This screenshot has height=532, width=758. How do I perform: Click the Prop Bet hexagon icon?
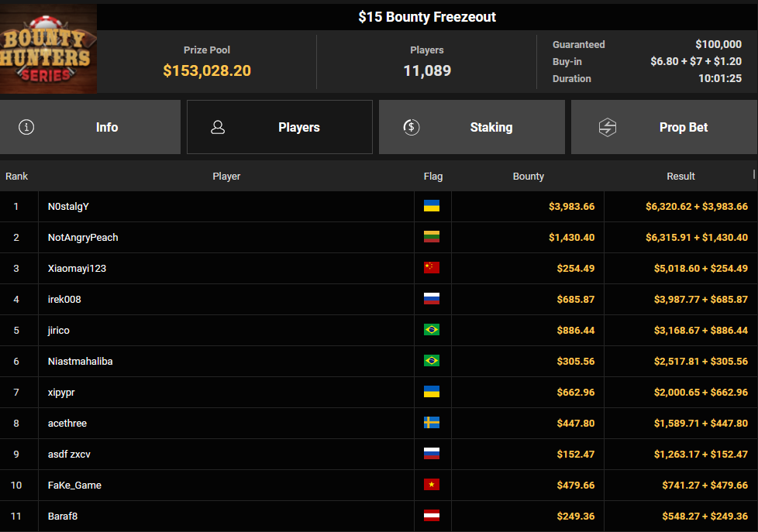(608, 127)
